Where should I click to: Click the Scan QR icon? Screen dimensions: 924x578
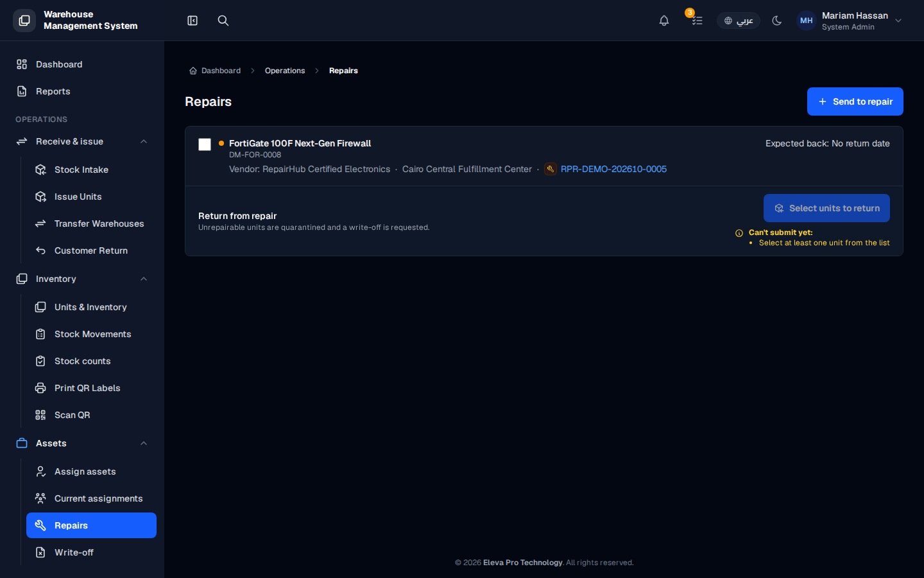click(x=40, y=415)
